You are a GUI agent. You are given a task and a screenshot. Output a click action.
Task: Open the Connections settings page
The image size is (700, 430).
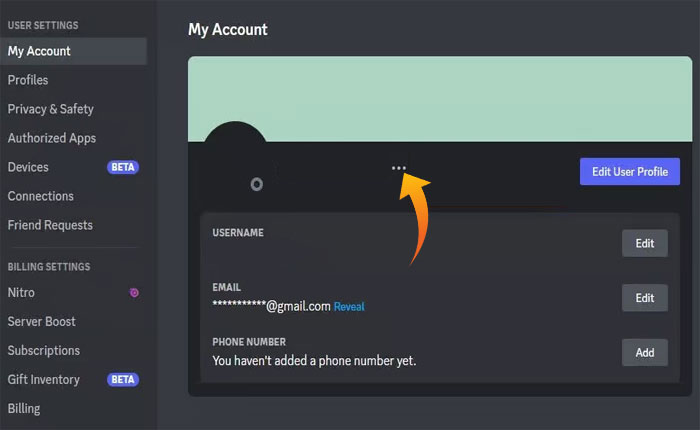41,196
